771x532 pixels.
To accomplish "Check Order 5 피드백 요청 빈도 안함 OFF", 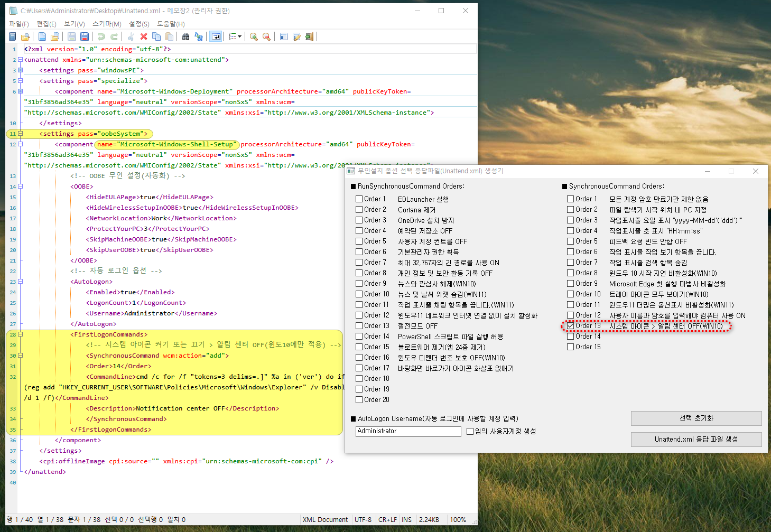I will tap(570, 241).
